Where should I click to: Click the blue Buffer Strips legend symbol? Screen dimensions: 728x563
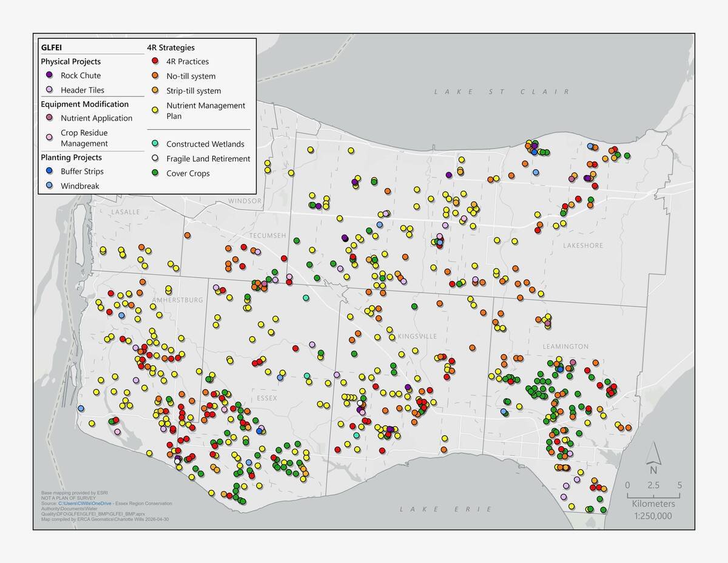point(50,171)
